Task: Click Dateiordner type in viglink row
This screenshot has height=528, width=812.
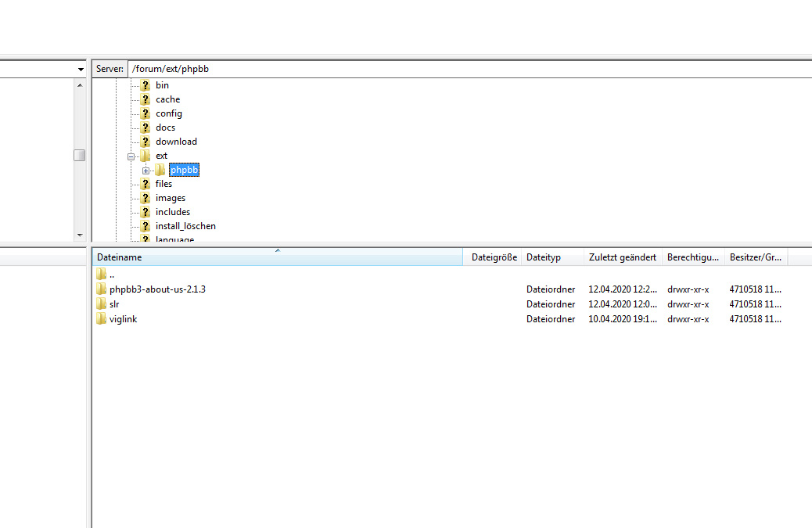Action: (551, 319)
